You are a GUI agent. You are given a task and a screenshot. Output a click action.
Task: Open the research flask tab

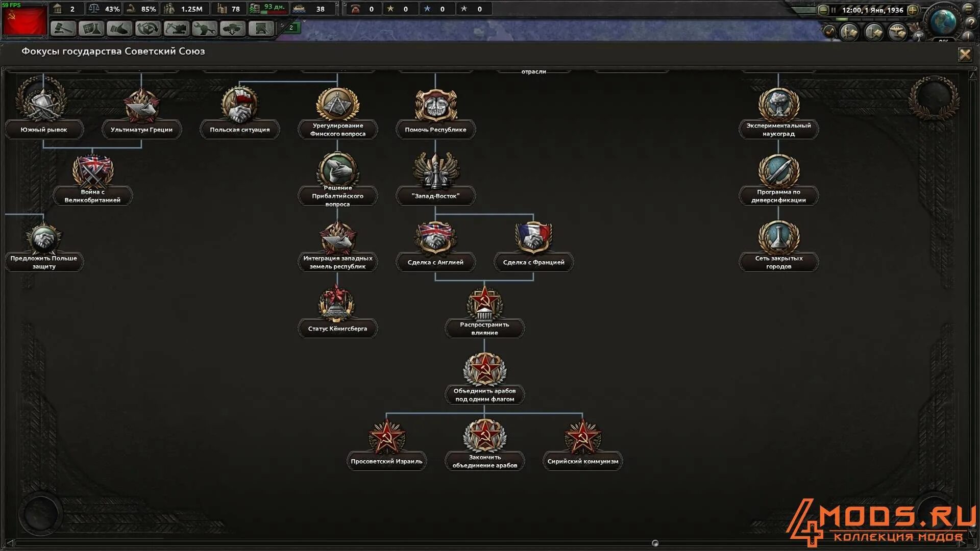tap(91, 29)
